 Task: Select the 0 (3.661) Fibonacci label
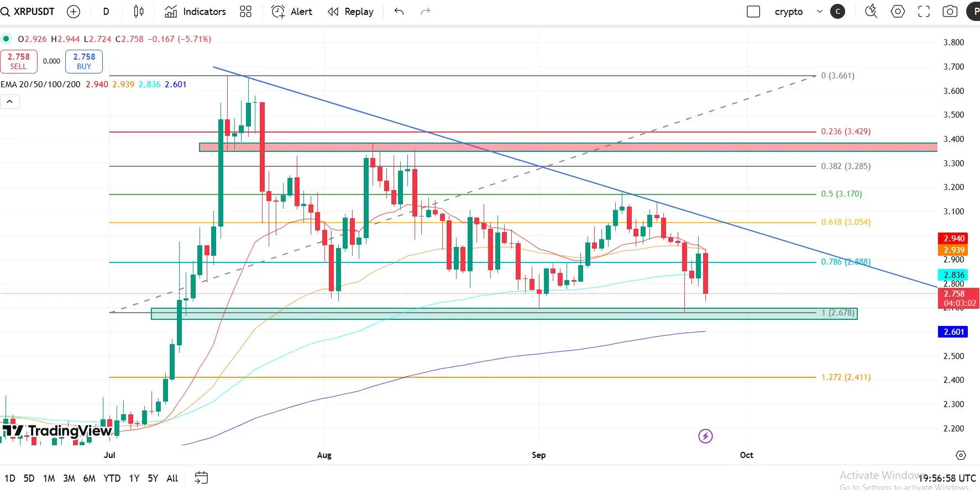click(838, 76)
